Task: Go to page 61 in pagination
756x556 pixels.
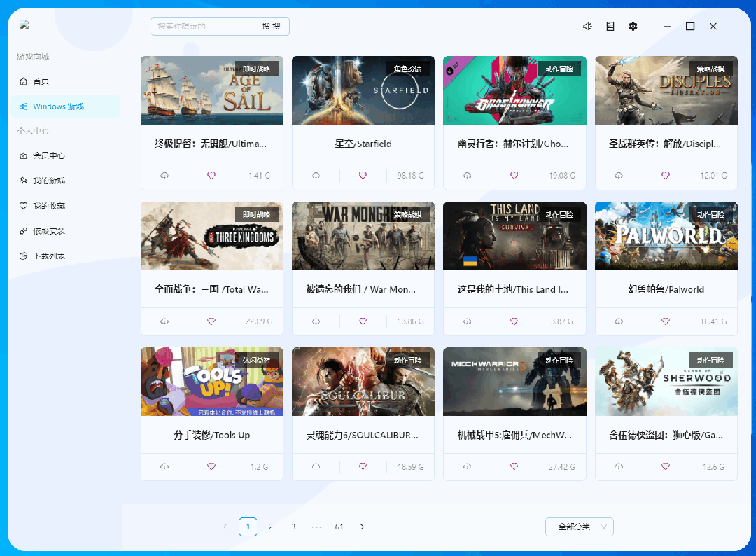Action: click(x=339, y=527)
